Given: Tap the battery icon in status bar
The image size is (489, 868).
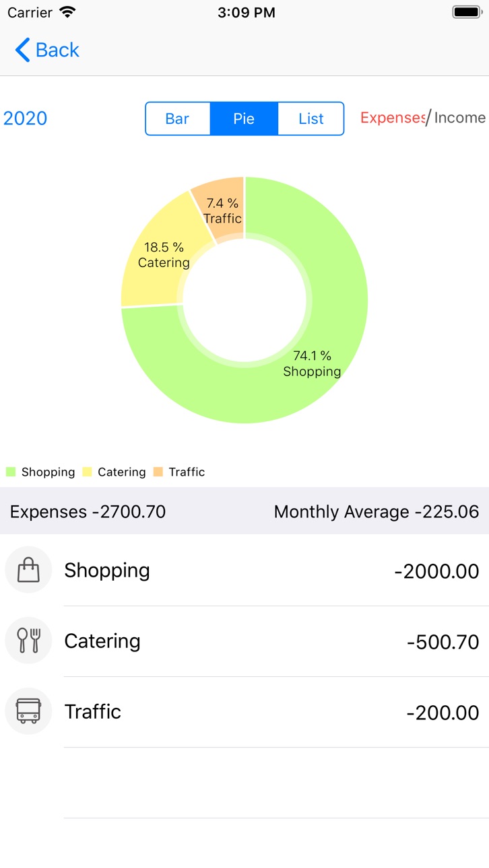Looking at the screenshot, I should click(x=467, y=12).
